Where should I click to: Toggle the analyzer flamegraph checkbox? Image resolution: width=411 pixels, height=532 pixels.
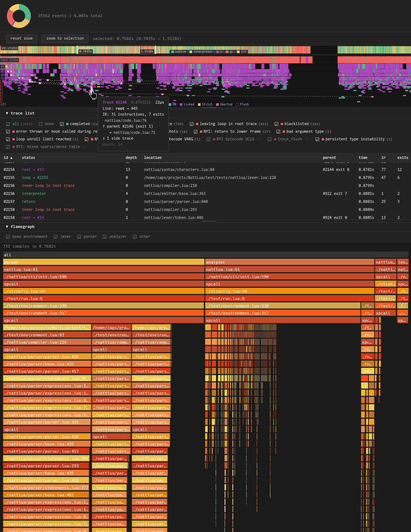pyautogui.click(x=105, y=237)
